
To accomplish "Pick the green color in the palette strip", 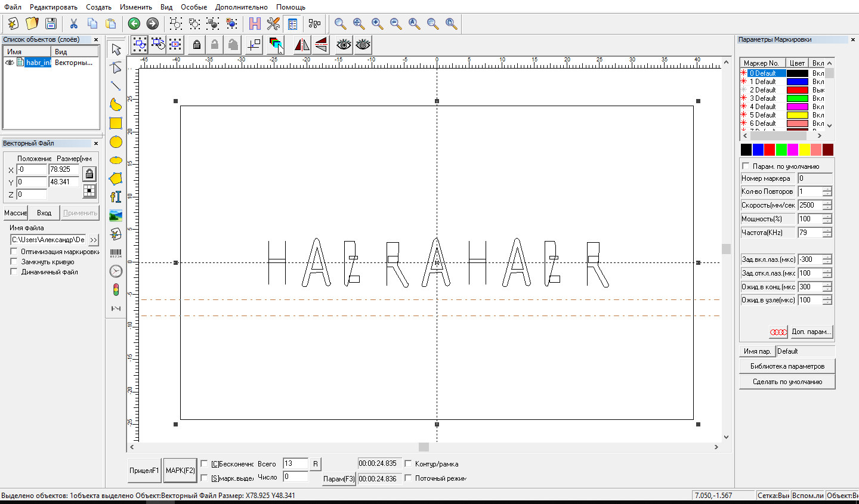I will click(x=781, y=150).
